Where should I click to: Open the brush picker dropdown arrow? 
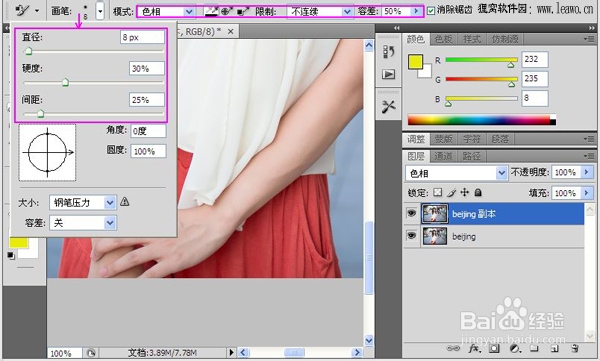(100, 11)
